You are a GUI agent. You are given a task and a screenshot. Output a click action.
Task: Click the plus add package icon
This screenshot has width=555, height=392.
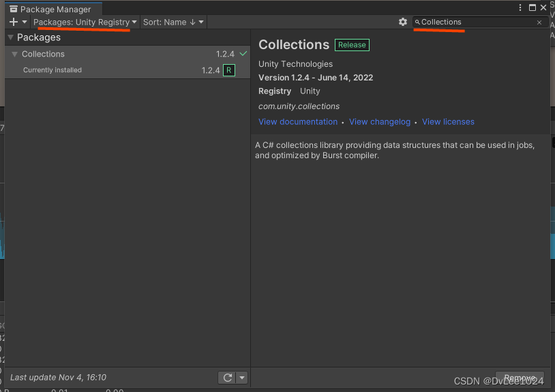coord(14,22)
